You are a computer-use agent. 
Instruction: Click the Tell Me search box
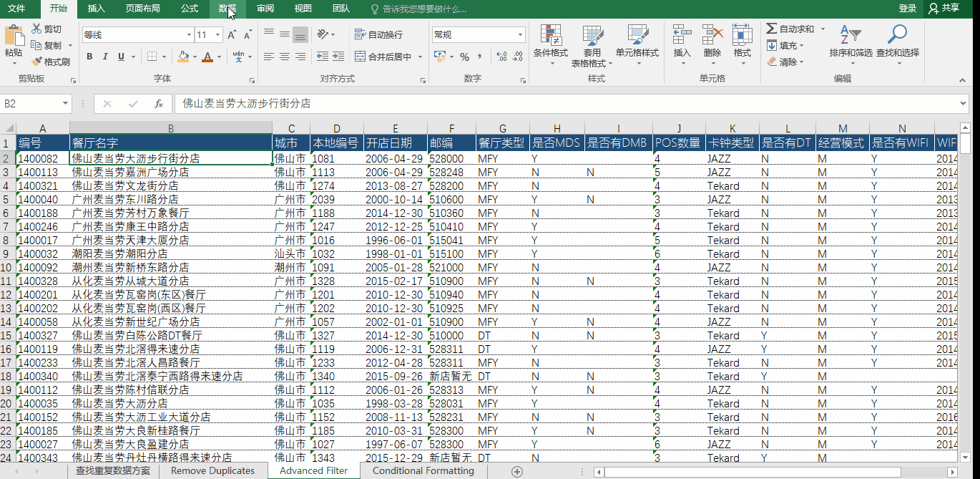click(418, 9)
